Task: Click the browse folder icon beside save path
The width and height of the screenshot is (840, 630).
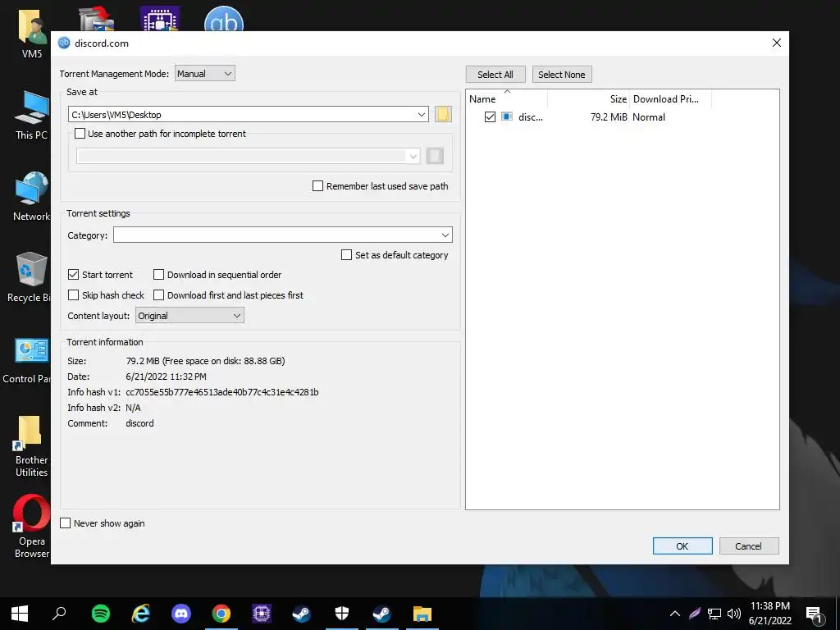Action: (443, 114)
